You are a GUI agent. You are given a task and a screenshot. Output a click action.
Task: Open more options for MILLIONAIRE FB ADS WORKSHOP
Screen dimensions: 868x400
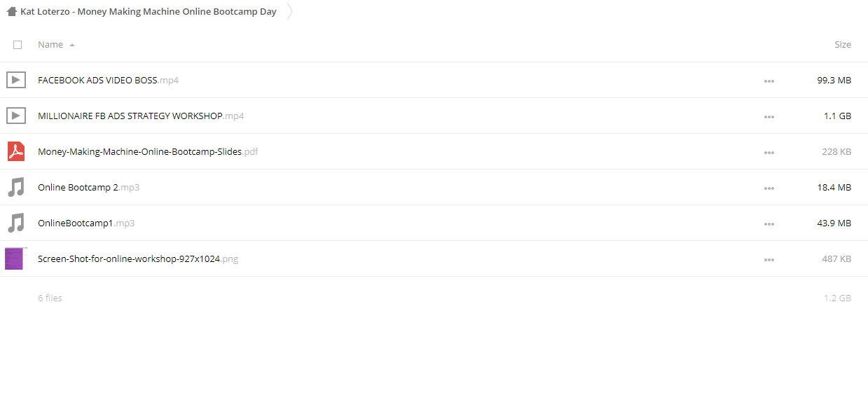point(769,117)
